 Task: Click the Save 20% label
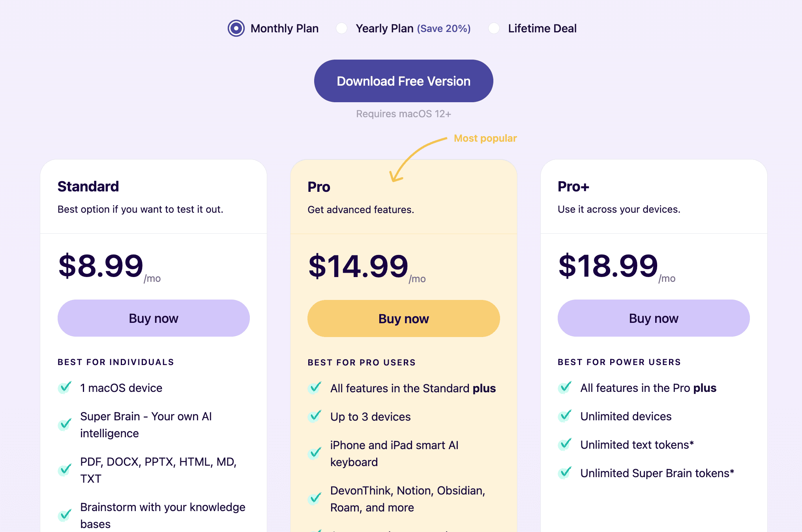coord(443,28)
